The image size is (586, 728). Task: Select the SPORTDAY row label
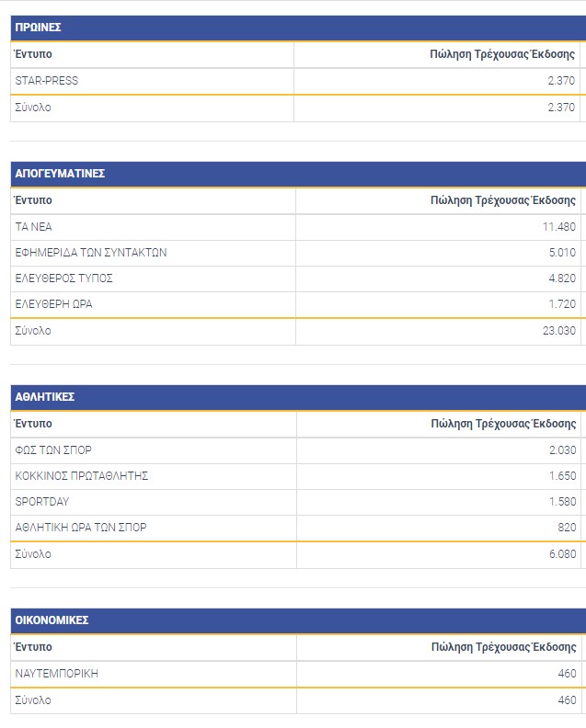[42, 502]
